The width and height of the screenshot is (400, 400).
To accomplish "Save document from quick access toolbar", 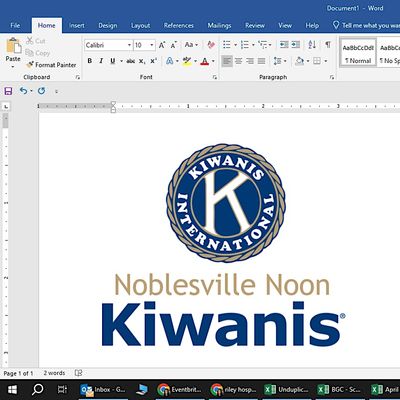I will click(x=8, y=91).
